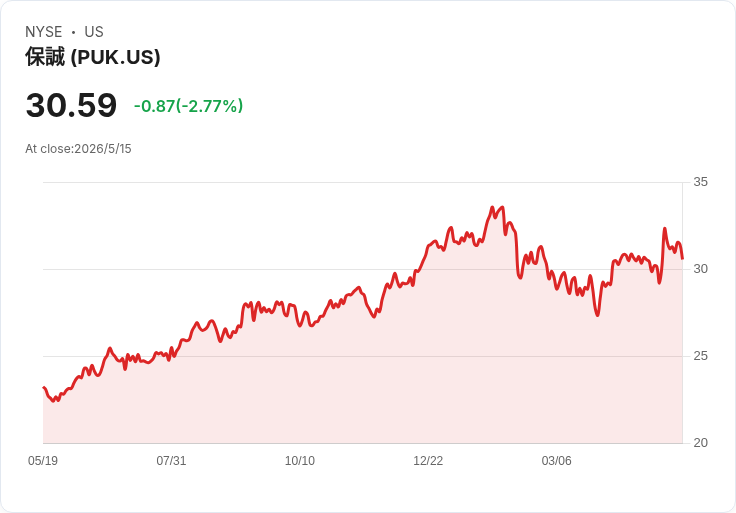Image resolution: width=736 pixels, height=513 pixels.
Task: Click the 05/19 x-axis date label
Action: pos(43,460)
